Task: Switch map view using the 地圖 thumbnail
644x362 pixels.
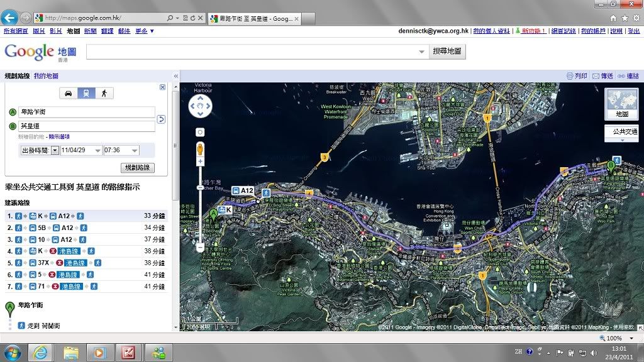Action: [621, 104]
